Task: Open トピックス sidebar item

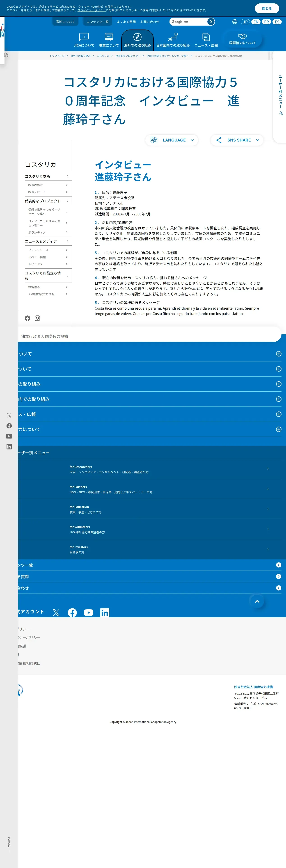Action: [48, 264]
